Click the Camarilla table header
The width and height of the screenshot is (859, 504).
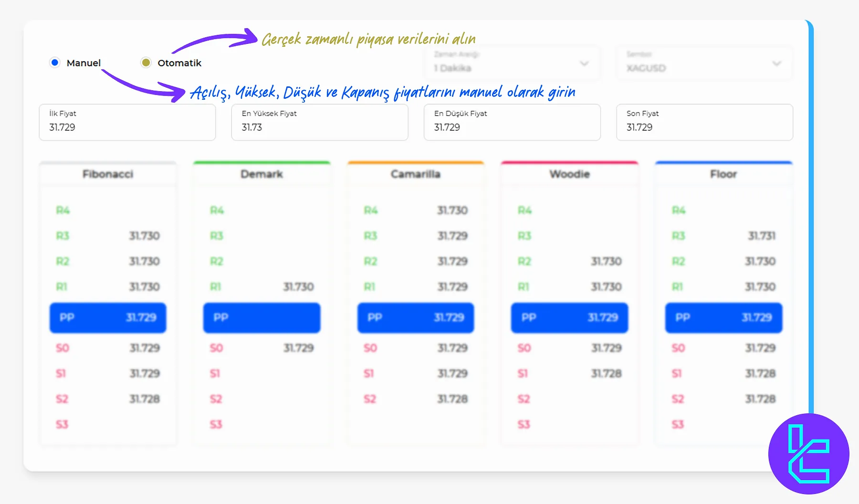point(415,174)
